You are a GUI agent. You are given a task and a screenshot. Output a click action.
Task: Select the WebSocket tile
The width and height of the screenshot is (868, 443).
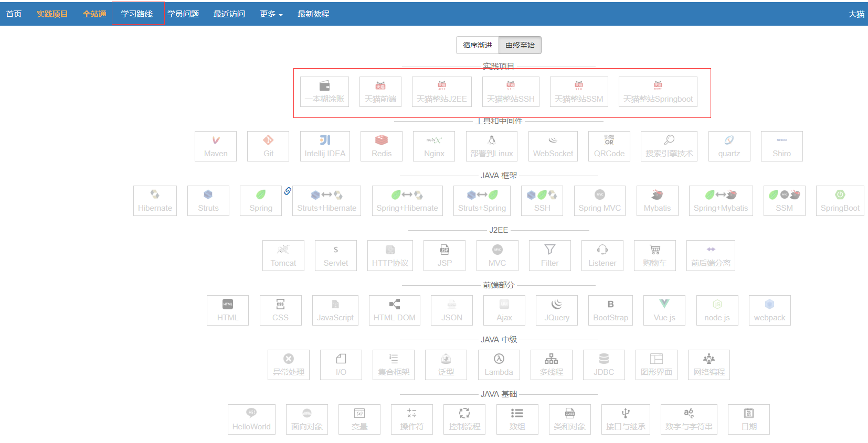click(553, 146)
